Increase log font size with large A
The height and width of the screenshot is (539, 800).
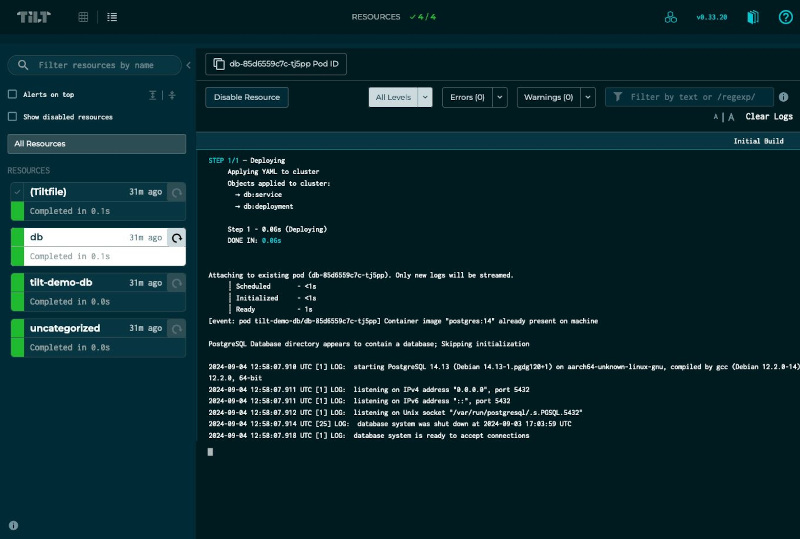[731, 117]
